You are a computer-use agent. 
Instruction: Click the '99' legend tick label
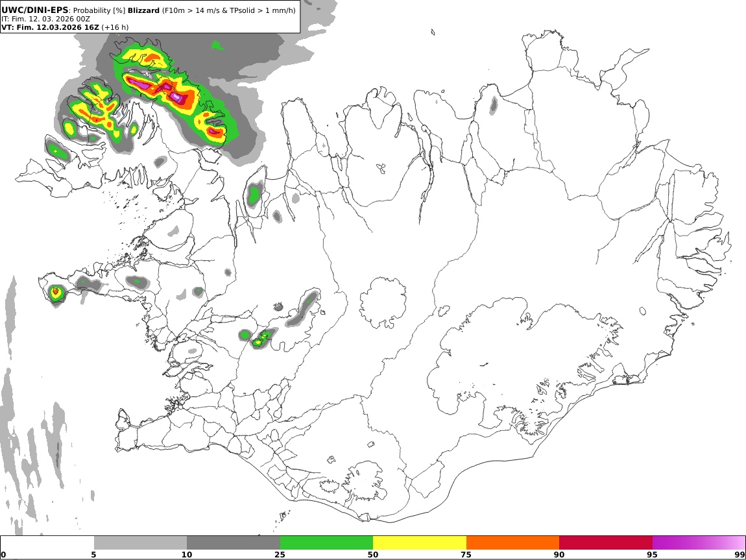coord(740,555)
